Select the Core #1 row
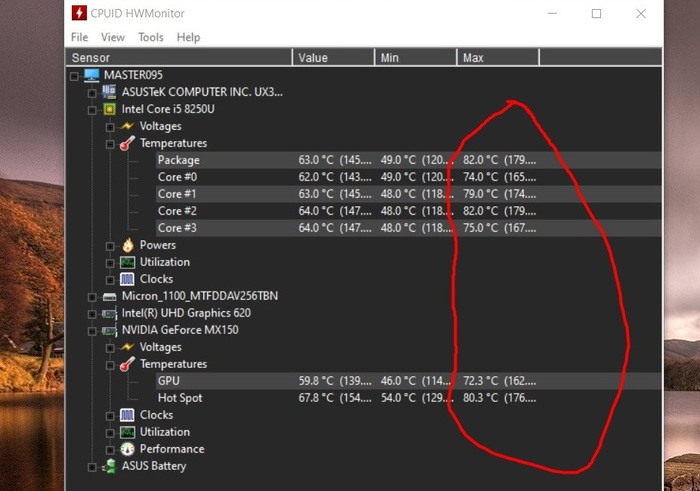Screen dimensions: 700x491 tap(408, 194)
